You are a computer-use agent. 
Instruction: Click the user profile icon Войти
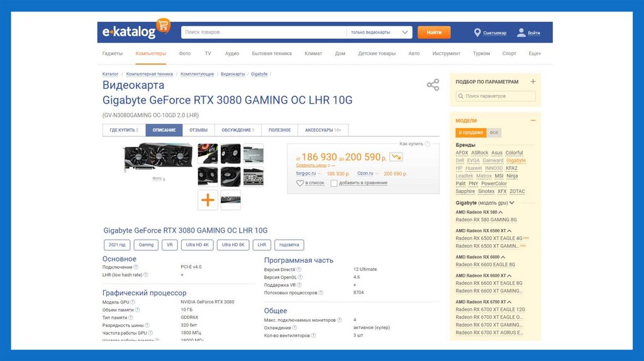pos(521,33)
